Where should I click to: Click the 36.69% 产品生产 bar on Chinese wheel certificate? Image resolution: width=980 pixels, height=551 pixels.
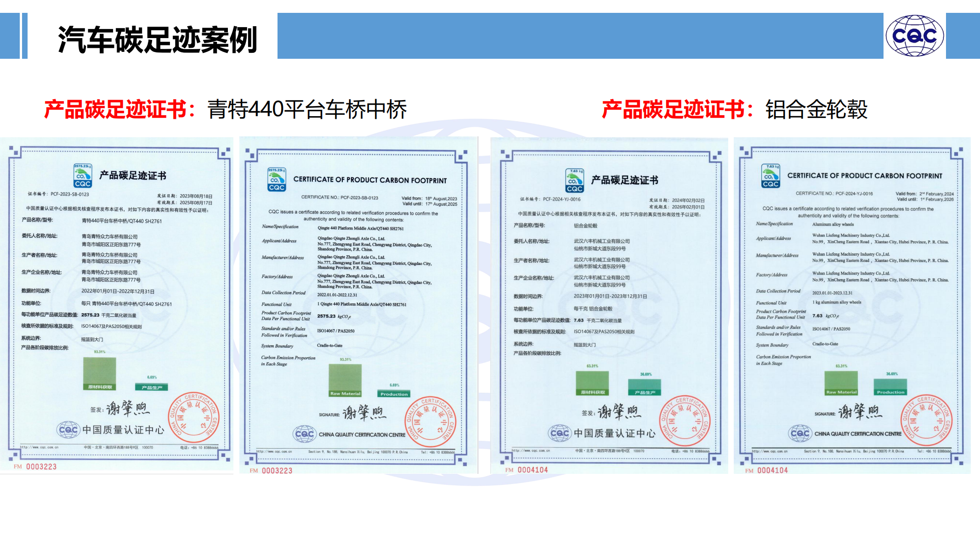point(645,387)
